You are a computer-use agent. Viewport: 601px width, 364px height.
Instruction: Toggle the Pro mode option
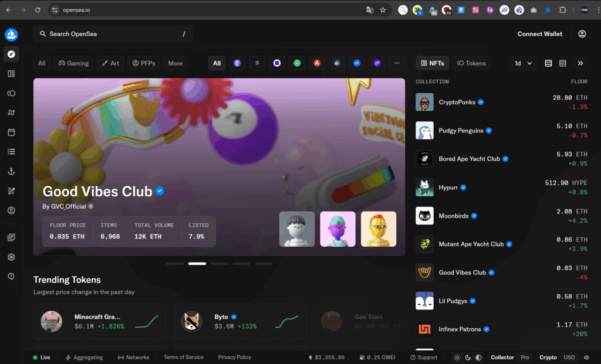[525, 358]
